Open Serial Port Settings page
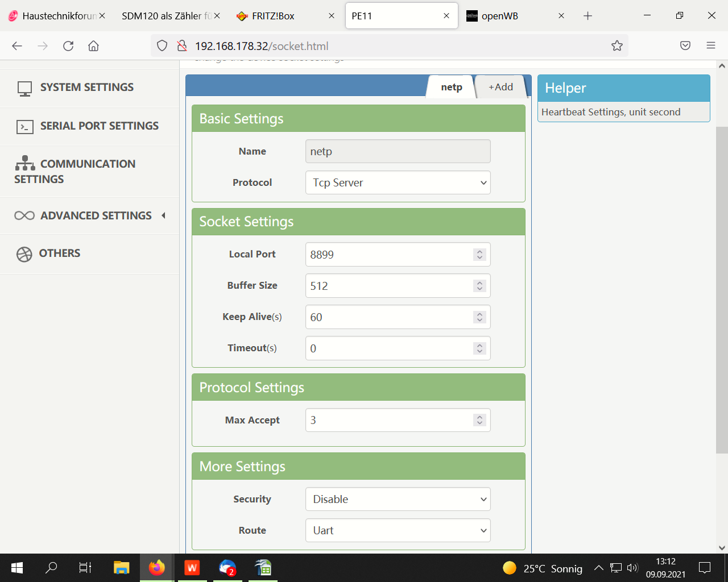The width and height of the screenshot is (728, 582). click(x=89, y=126)
